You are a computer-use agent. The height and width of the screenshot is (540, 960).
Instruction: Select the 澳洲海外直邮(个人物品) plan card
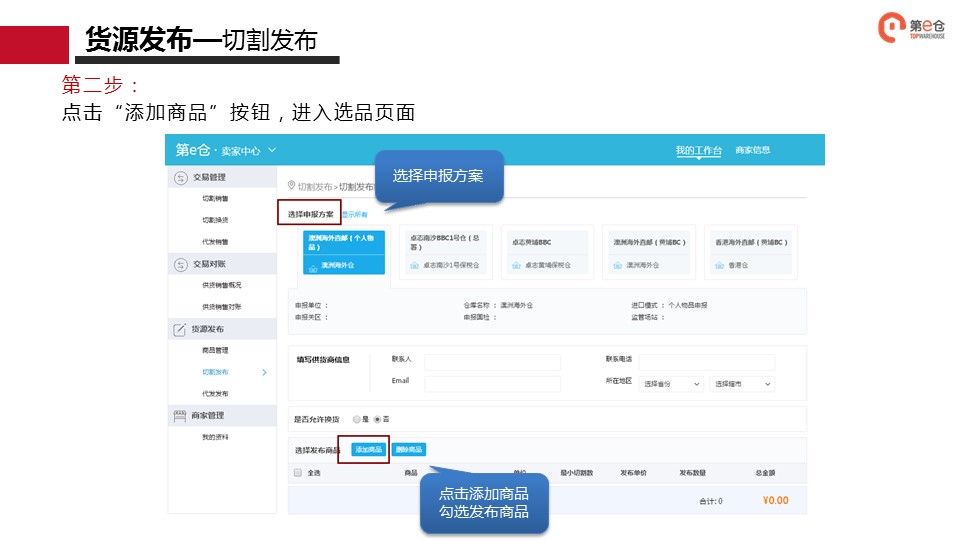[x=344, y=252]
